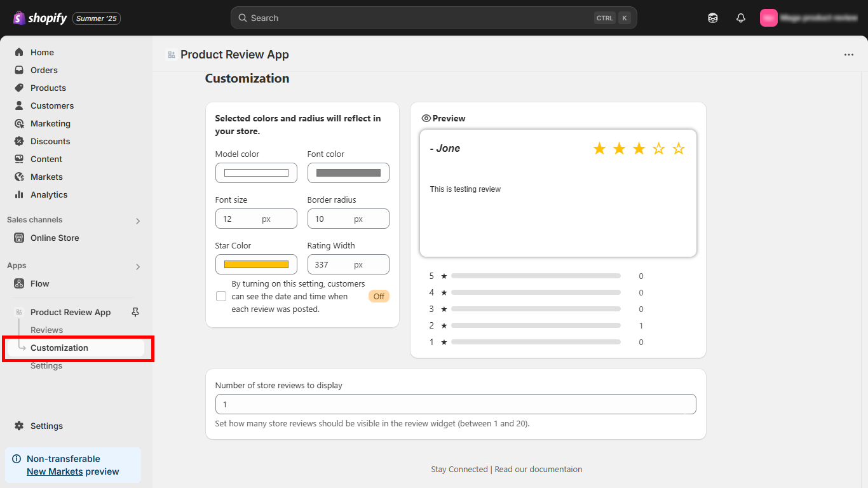The image size is (868, 488).
Task: Click the Orders icon in sidebar
Action: (x=19, y=70)
